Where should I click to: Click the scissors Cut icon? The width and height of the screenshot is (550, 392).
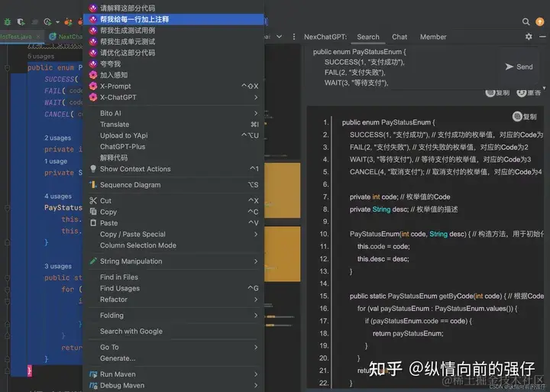93,200
